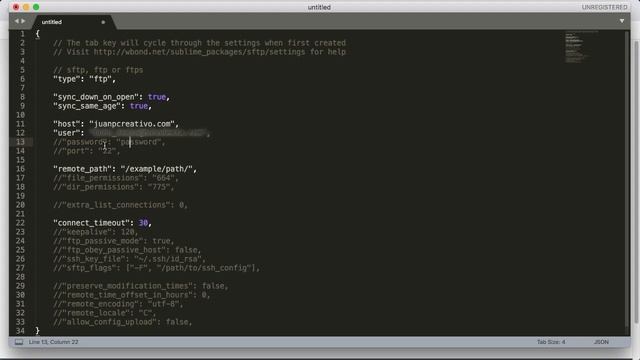Screen dimensions: 640x360
Task: Click the "type": "ftp" line
Action: click(x=84, y=79)
